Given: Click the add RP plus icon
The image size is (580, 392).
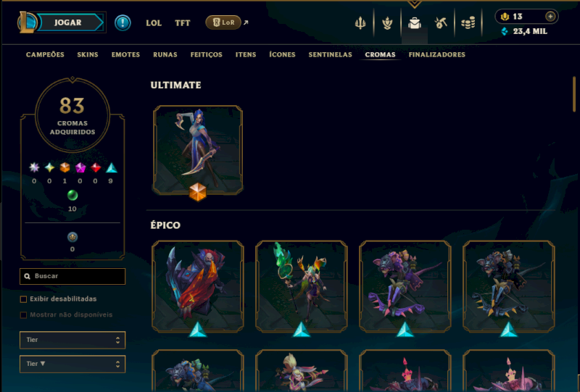Looking at the screenshot, I should coord(550,16).
